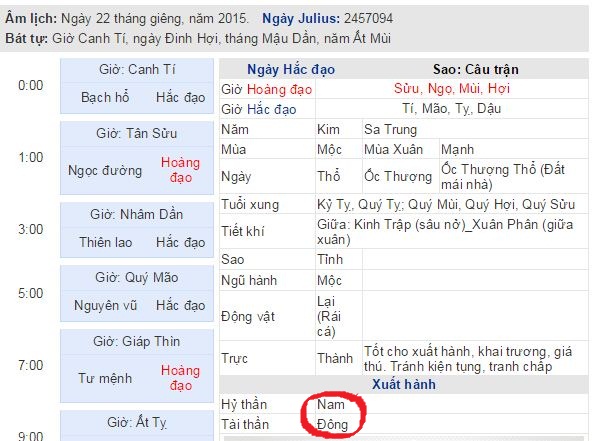
Task: Click the Ngày Hắc đạo heading
Action: pyautogui.click(x=291, y=69)
